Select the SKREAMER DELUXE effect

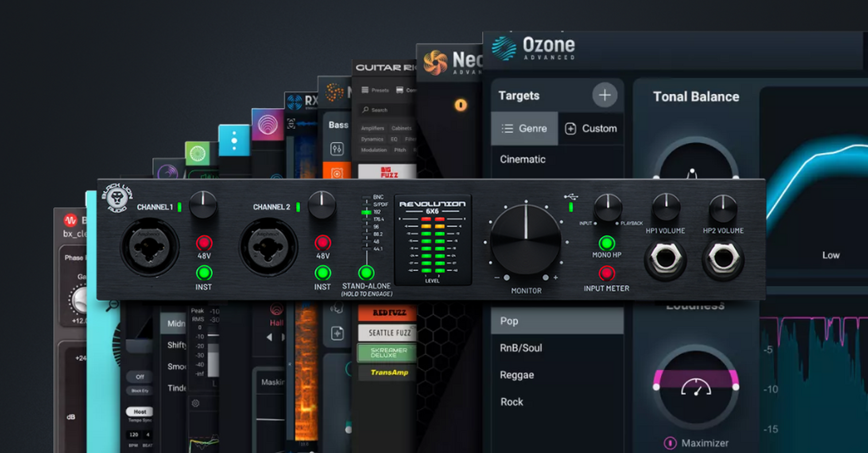click(387, 353)
